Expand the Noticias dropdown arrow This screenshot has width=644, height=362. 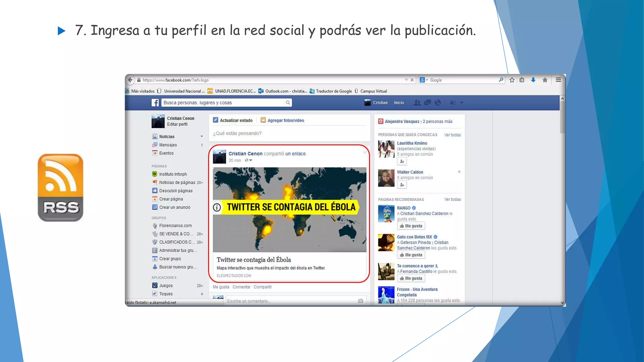point(202,136)
